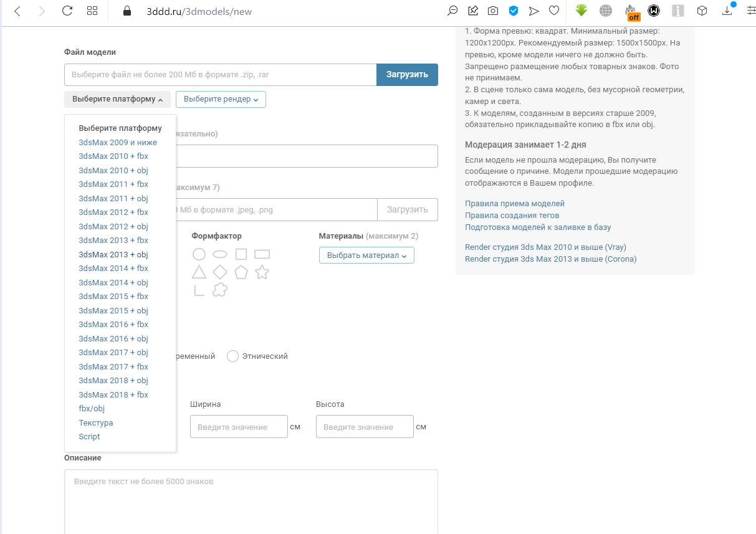
Task: Choose Script platform option
Action: (x=89, y=437)
